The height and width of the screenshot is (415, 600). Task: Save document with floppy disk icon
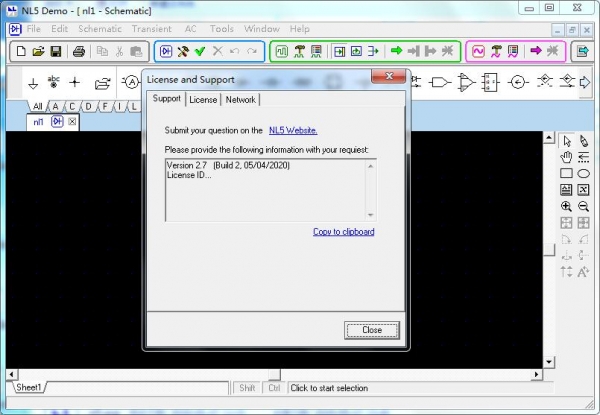point(56,51)
